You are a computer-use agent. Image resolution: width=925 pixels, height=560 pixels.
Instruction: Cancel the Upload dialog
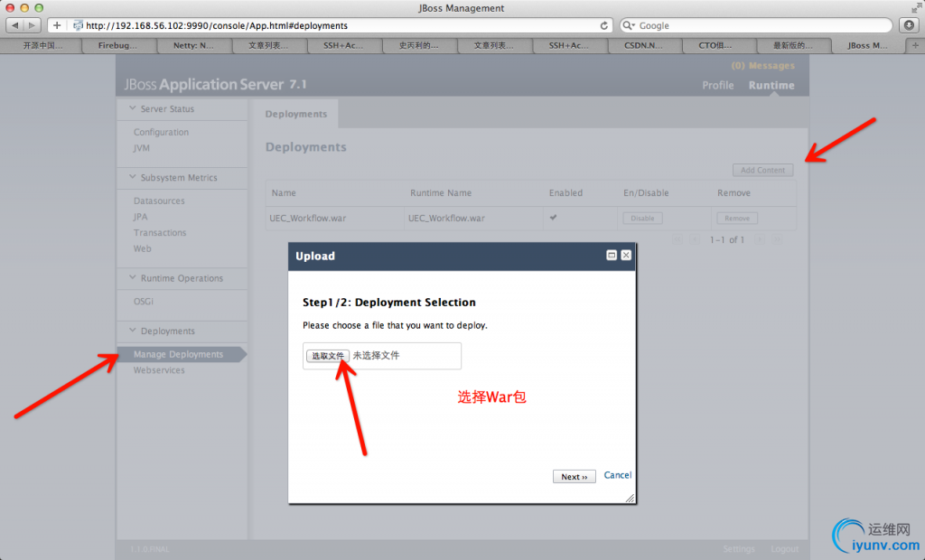(618, 475)
